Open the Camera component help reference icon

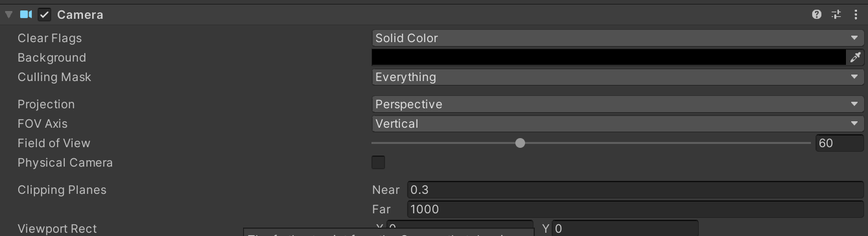coord(817,14)
